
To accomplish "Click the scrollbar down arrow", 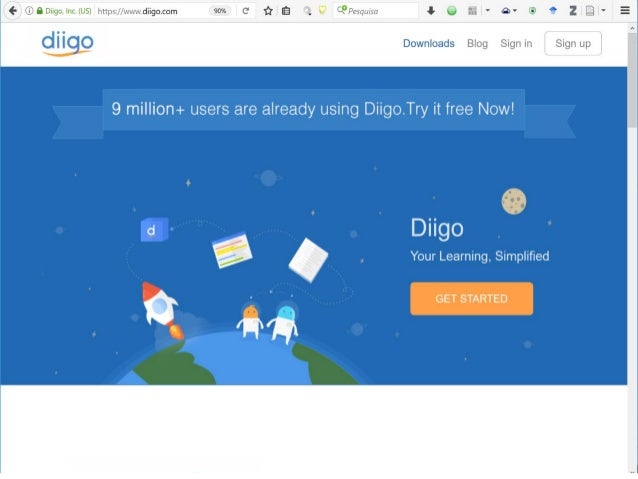I will [x=632, y=472].
